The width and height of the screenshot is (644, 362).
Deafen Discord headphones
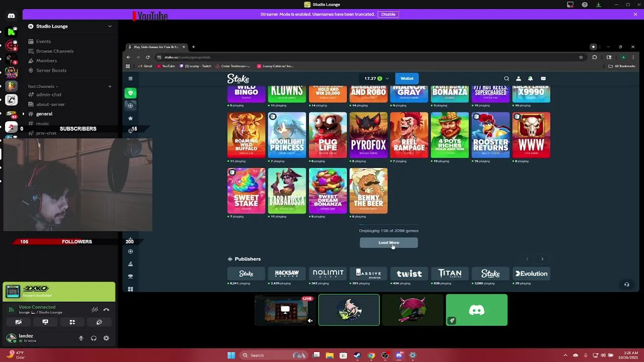[94, 338]
